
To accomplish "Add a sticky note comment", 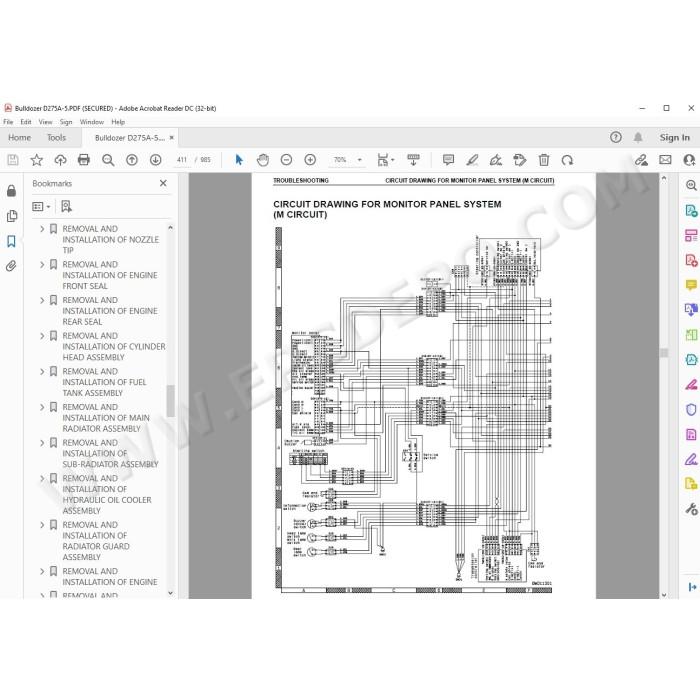I will [448, 160].
